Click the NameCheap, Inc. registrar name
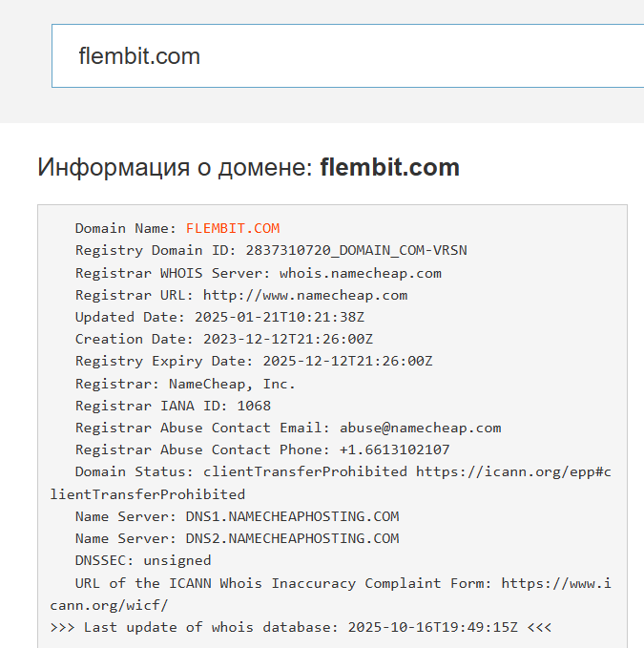The image size is (644, 648). coord(232,384)
